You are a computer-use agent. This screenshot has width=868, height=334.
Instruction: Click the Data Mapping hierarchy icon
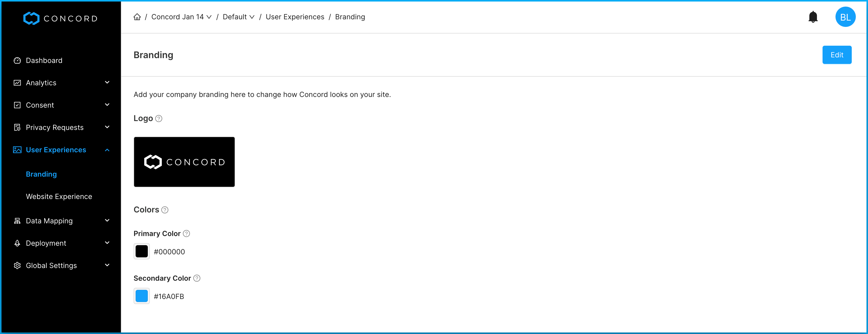(17, 221)
